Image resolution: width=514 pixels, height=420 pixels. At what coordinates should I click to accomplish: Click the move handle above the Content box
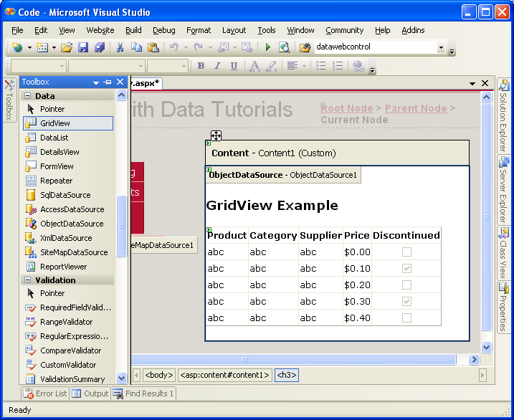coord(216,135)
